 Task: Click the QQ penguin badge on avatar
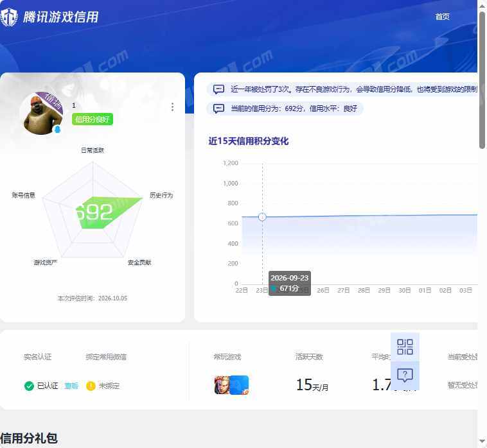57,129
